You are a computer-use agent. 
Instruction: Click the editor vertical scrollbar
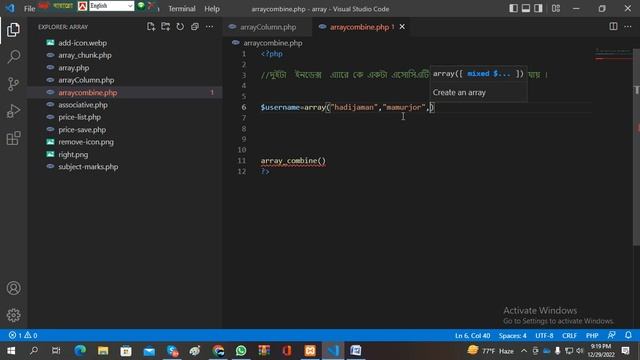pos(636,147)
